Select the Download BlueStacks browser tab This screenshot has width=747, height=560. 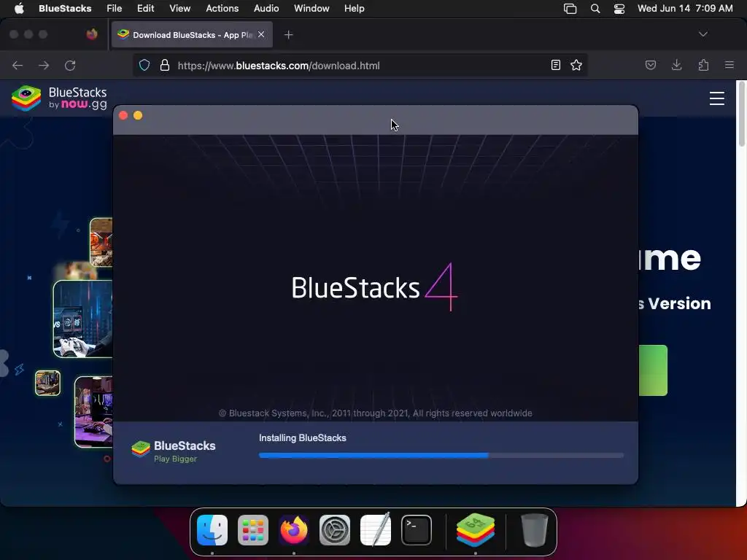click(192, 35)
